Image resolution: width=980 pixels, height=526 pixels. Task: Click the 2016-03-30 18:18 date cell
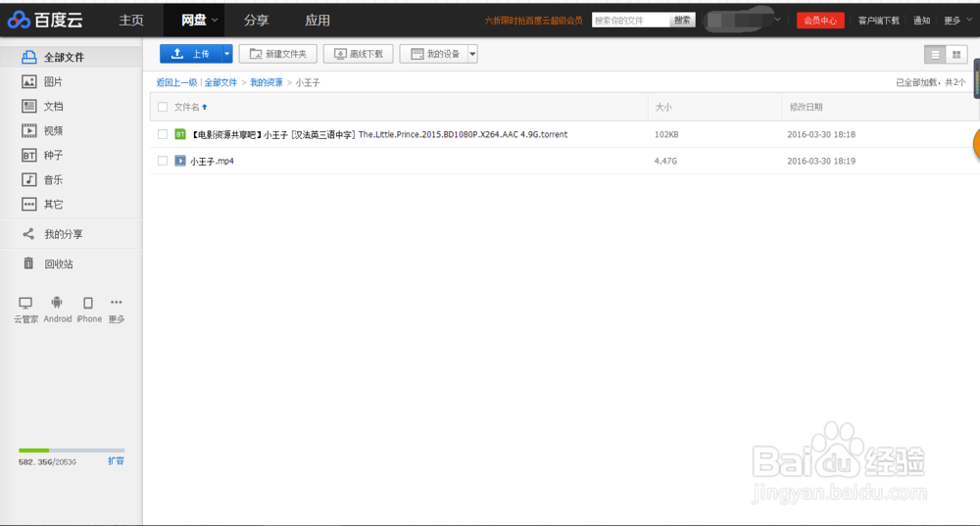[x=821, y=134]
